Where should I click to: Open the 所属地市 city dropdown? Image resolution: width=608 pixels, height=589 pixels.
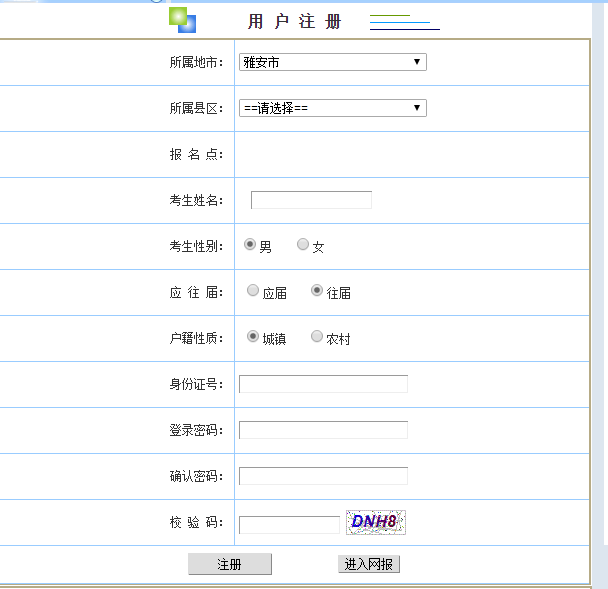click(332, 62)
